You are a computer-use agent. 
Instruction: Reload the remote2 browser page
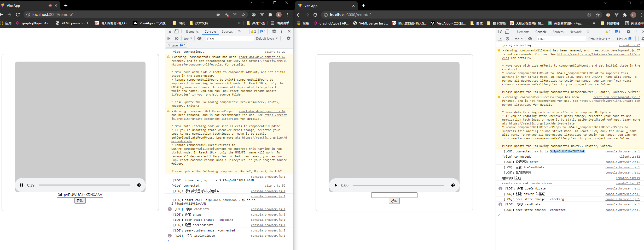[x=315, y=15]
